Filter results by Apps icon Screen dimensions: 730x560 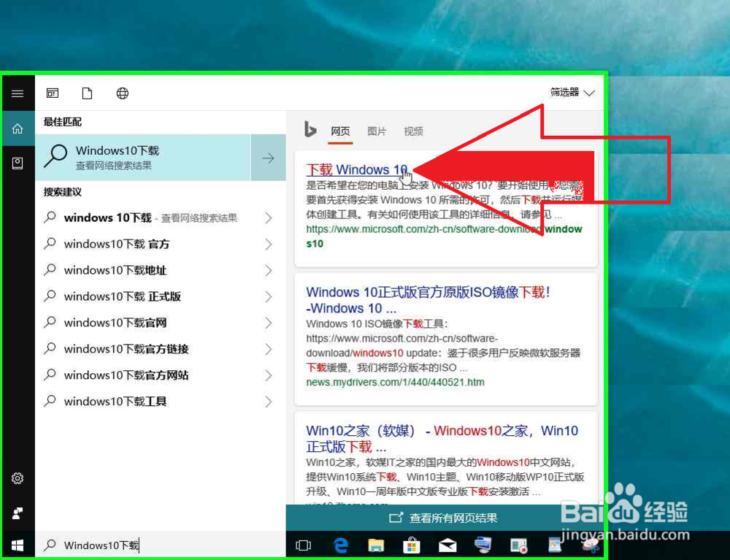53,93
